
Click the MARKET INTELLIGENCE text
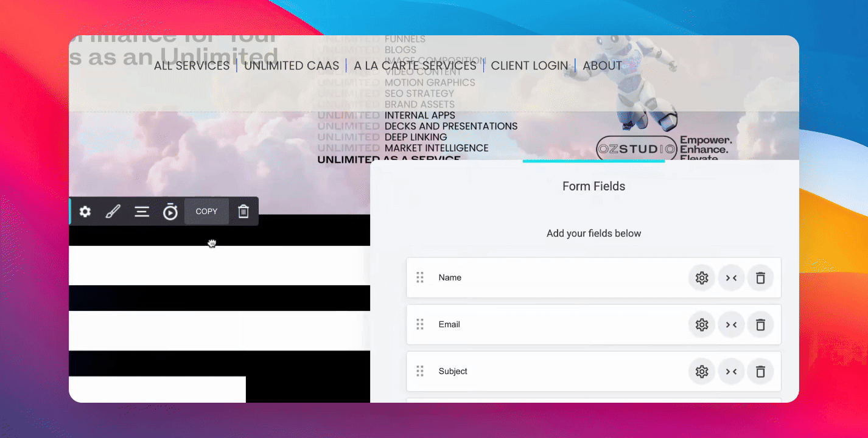pos(436,148)
